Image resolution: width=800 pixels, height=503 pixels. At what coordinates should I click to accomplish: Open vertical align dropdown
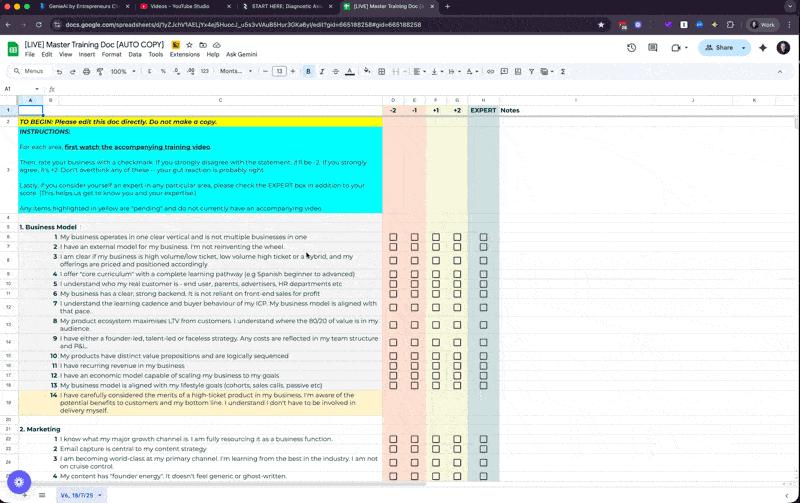[437, 72]
